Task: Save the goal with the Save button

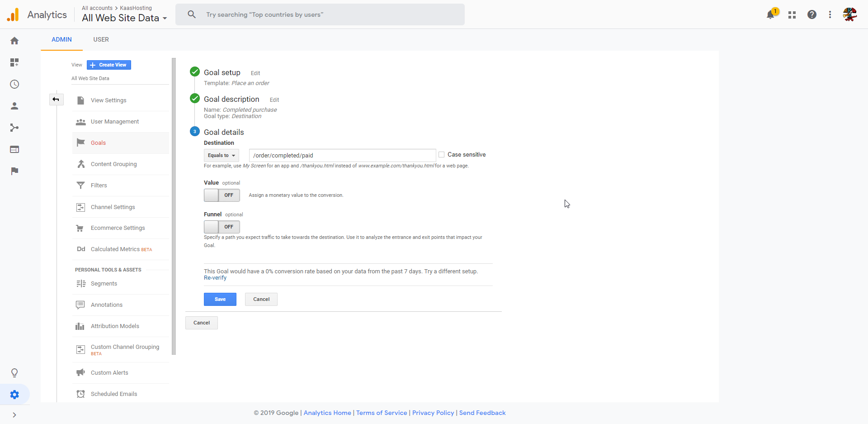Action: 220,299
